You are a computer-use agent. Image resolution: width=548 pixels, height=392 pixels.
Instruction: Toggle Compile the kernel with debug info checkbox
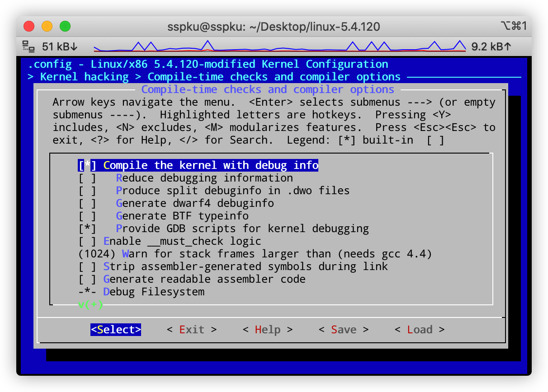click(x=87, y=165)
